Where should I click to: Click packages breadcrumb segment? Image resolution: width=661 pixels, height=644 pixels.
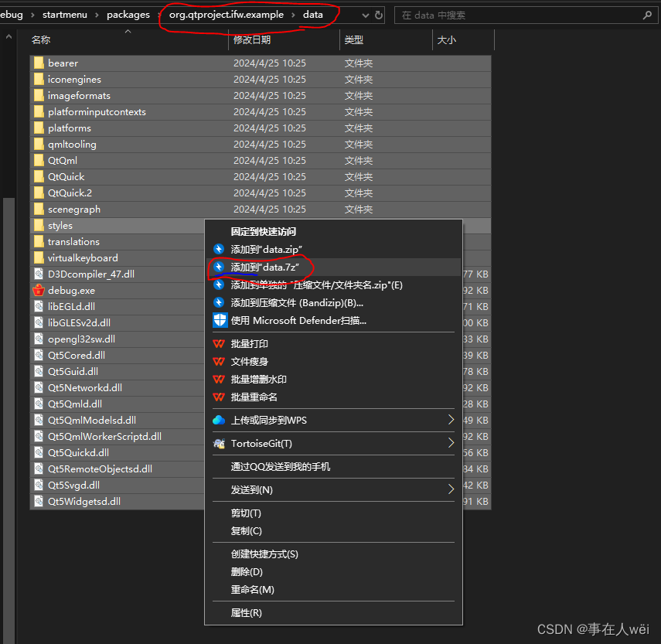[128, 15]
